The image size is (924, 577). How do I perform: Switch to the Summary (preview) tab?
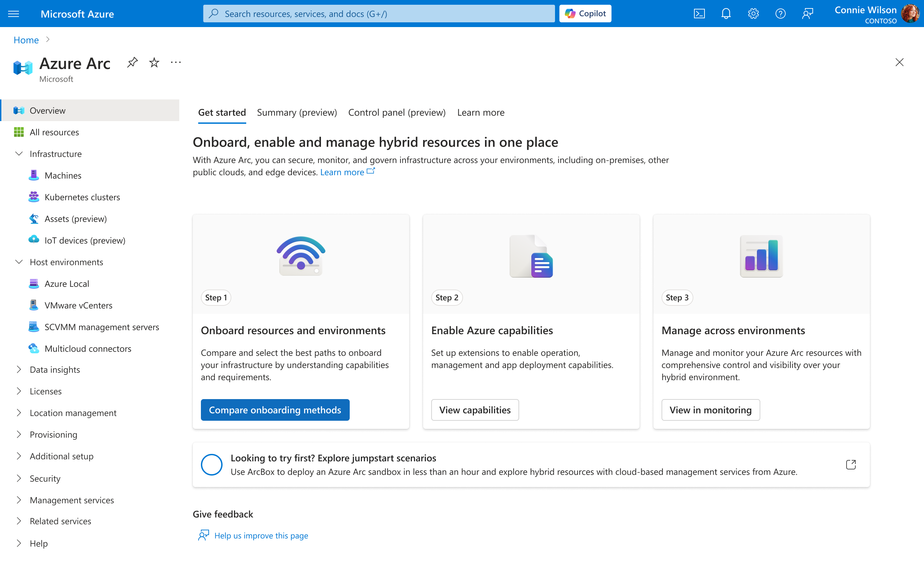click(297, 112)
